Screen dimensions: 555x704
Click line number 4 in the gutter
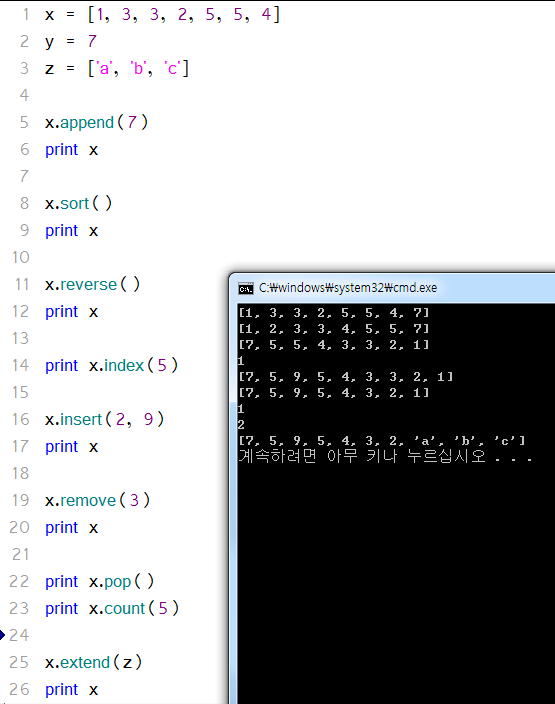click(x=24, y=95)
